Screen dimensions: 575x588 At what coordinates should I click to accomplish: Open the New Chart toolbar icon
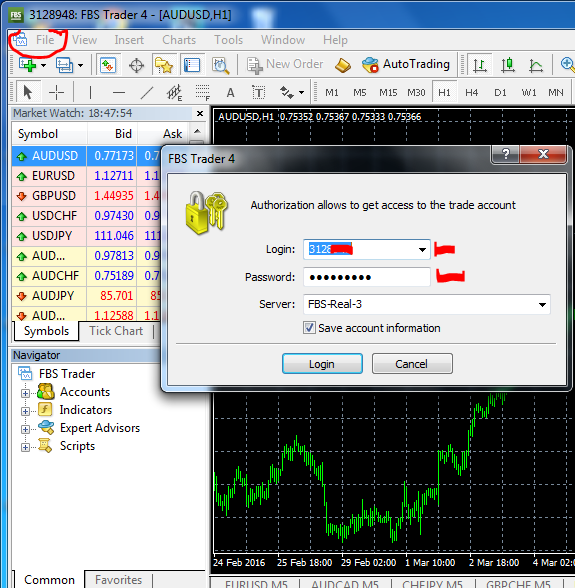pyautogui.click(x=27, y=65)
